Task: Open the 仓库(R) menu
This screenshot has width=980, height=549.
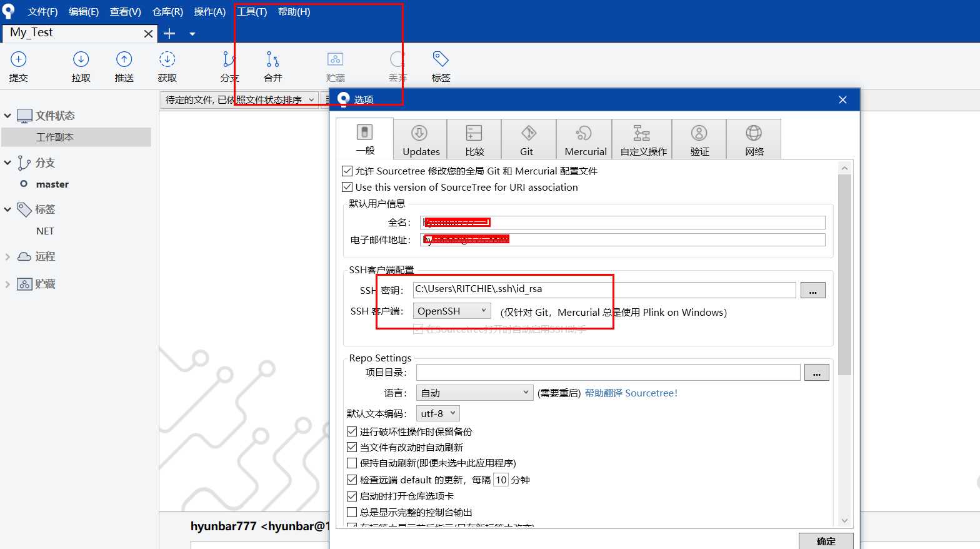Action: (167, 12)
